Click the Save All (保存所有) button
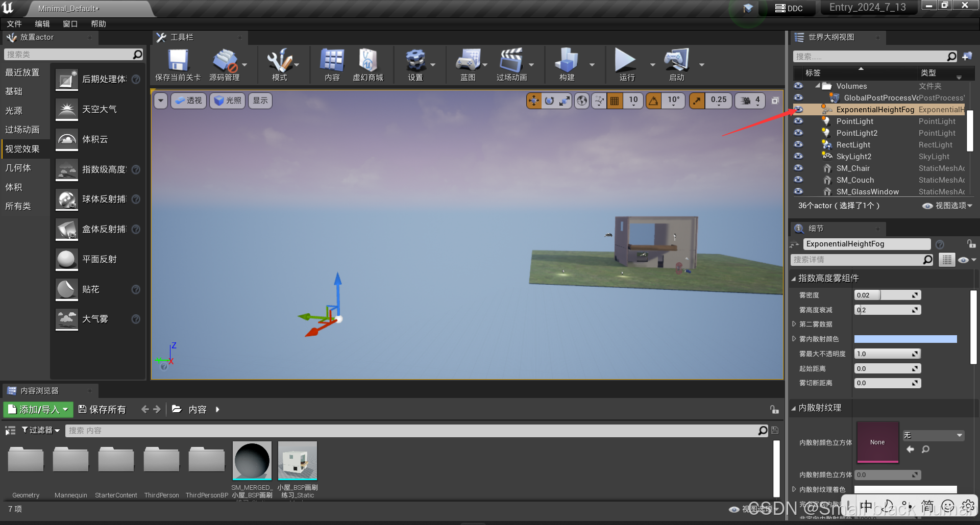The width and height of the screenshot is (980, 525). coord(102,410)
